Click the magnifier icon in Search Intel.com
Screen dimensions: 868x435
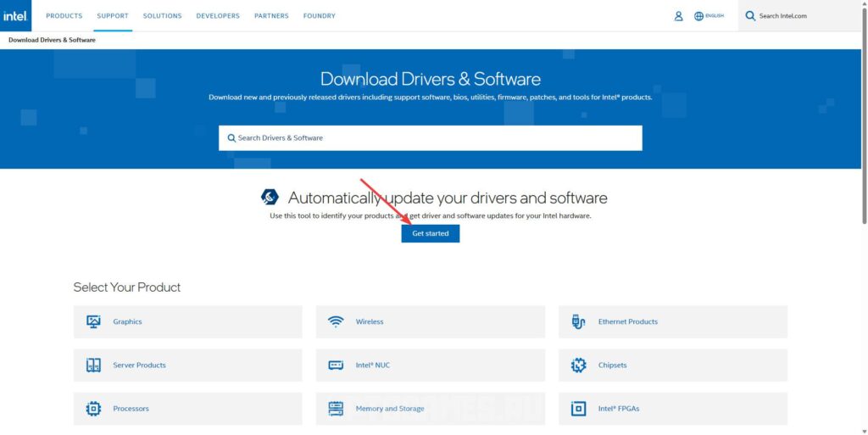[x=750, y=16]
